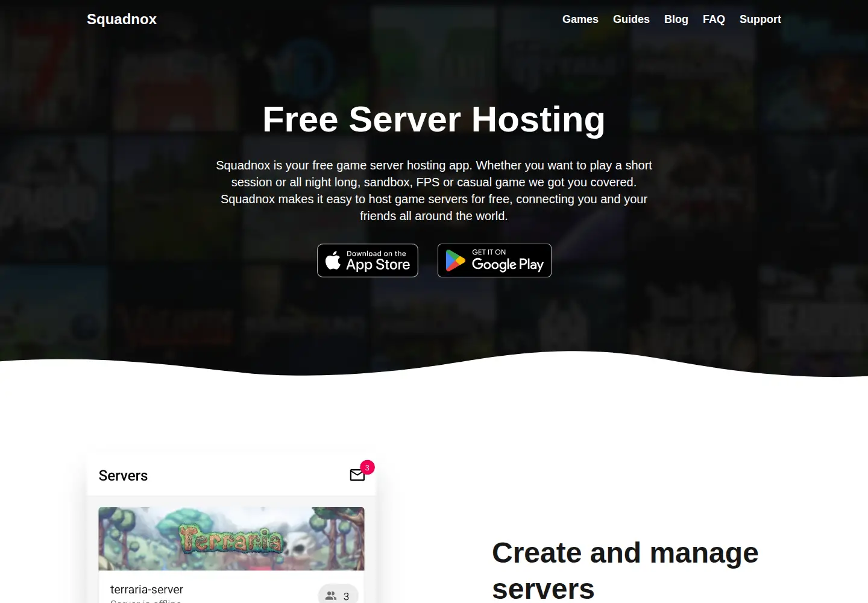This screenshot has width=868, height=603.
Task: Open the Games menu item
Action: pyautogui.click(x=580, y=19)
